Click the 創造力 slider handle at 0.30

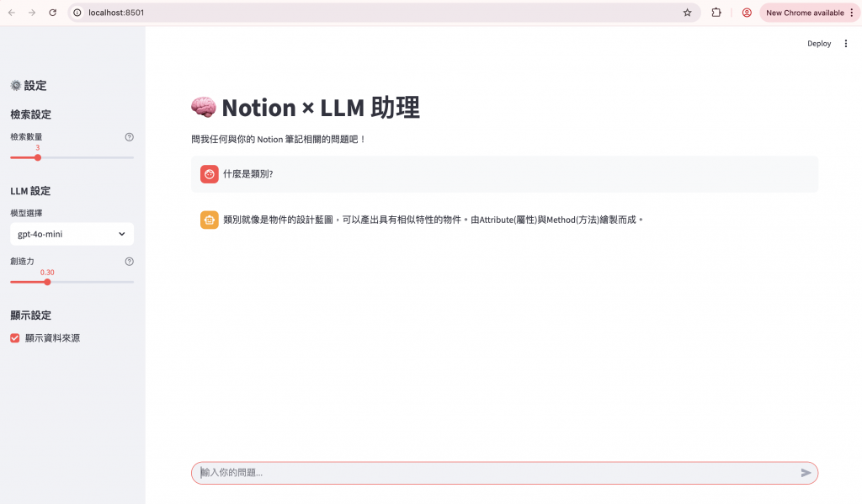[47, 282]
